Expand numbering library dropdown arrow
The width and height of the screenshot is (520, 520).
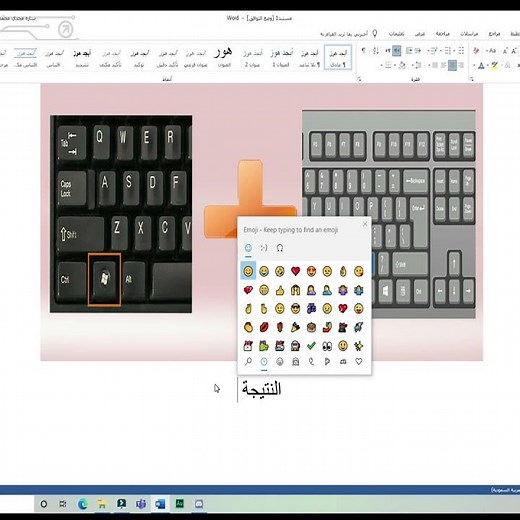click(x=441, y=51)
